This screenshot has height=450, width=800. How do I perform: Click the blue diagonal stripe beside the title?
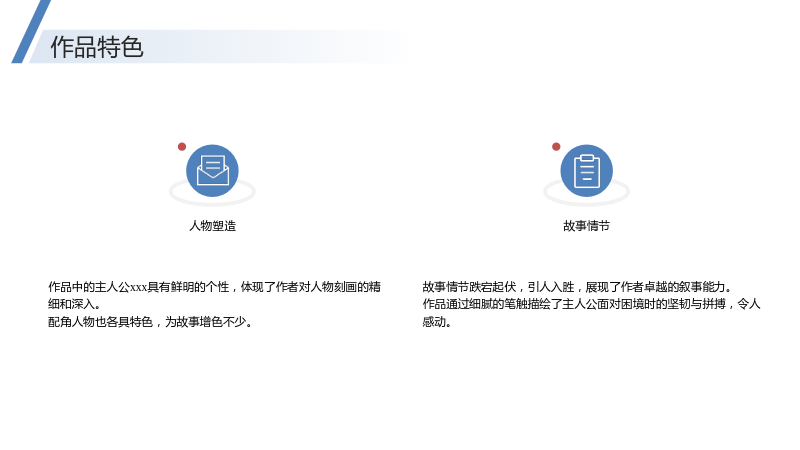[31, 32]
